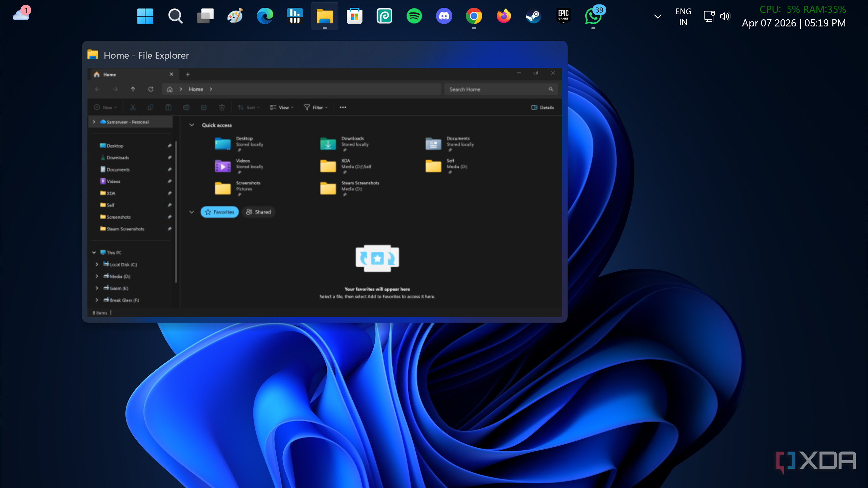Click the Delete trash icon in toolbar

tap(222, 107)
